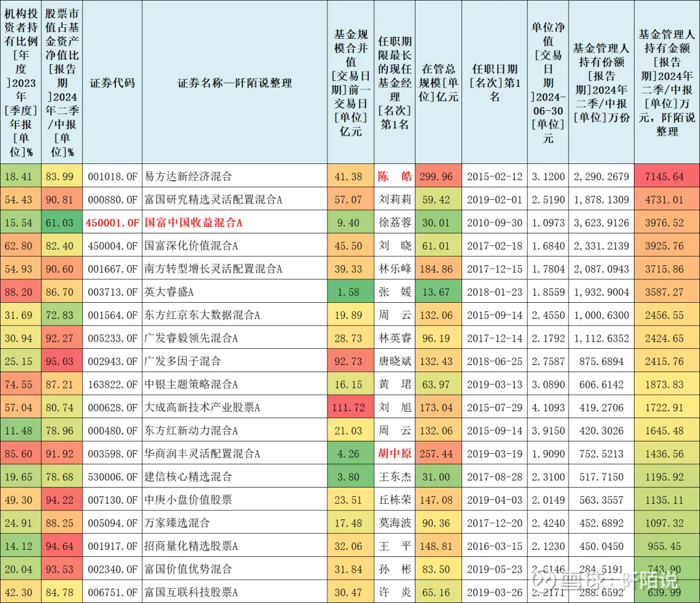Click security code 163822.OF
700x603 pixels.
pos(113,384)
